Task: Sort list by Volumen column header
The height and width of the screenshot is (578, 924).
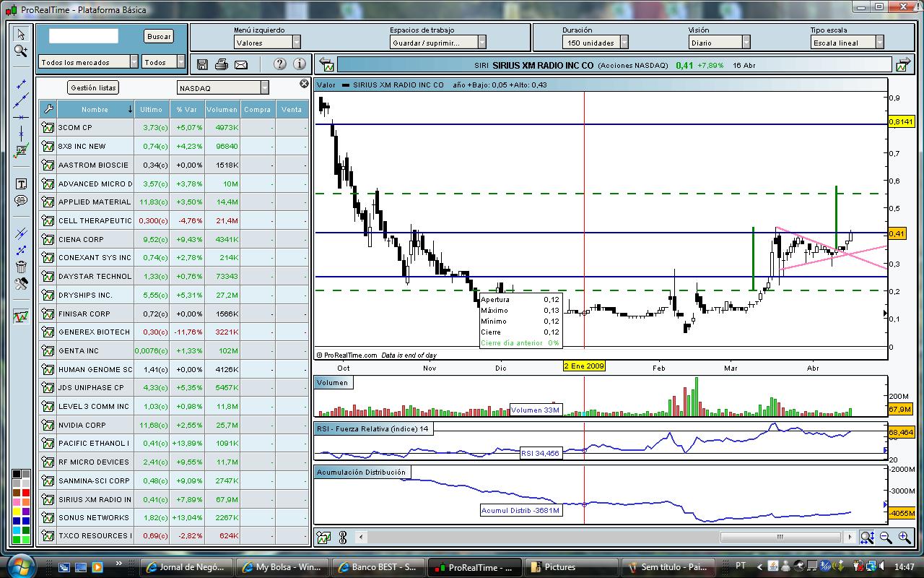Action: pos(222,109)
